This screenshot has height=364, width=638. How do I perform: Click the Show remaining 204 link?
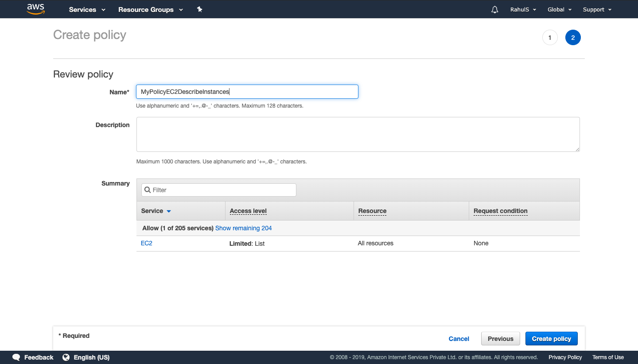(x=243, y=228)
